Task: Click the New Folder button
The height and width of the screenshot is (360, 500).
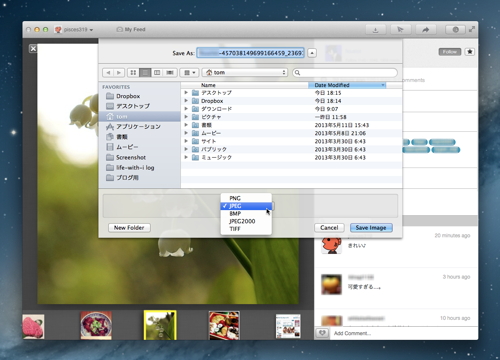Action: 129,228
